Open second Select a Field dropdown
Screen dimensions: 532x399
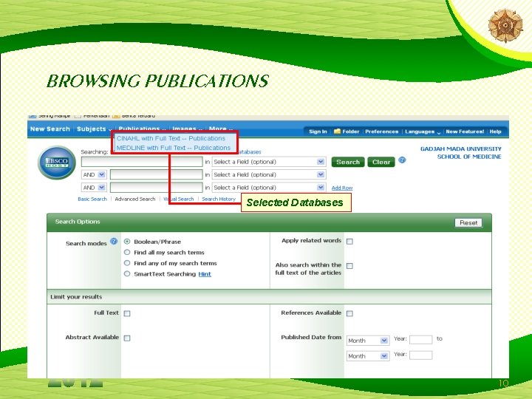click(x=269, y=174)
